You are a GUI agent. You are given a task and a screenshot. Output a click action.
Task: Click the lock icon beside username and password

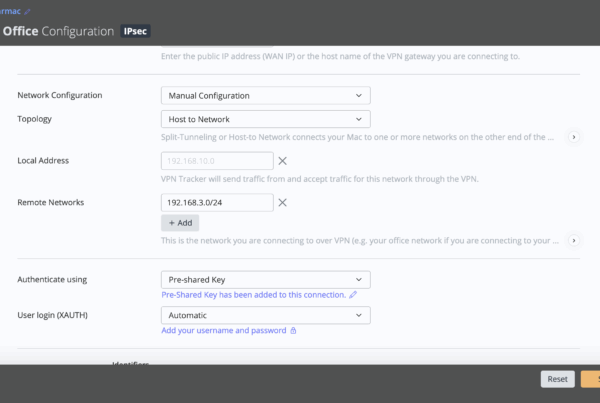pos(293,330)
